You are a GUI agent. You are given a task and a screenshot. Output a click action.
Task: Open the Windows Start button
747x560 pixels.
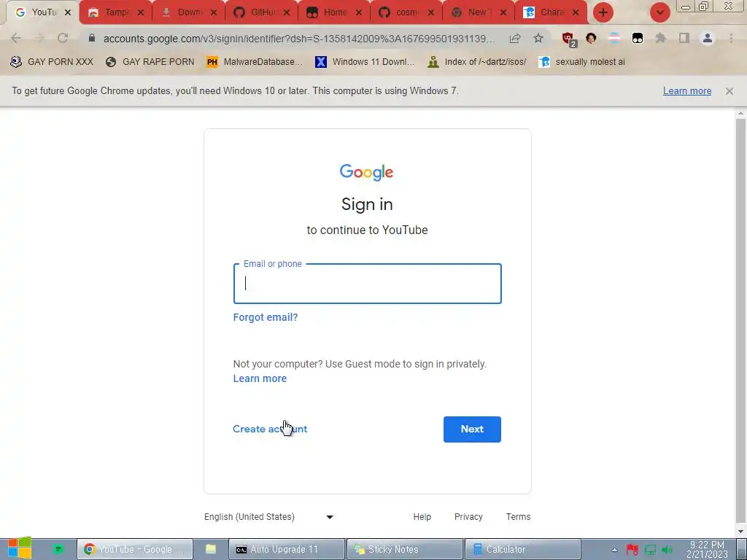20,548
